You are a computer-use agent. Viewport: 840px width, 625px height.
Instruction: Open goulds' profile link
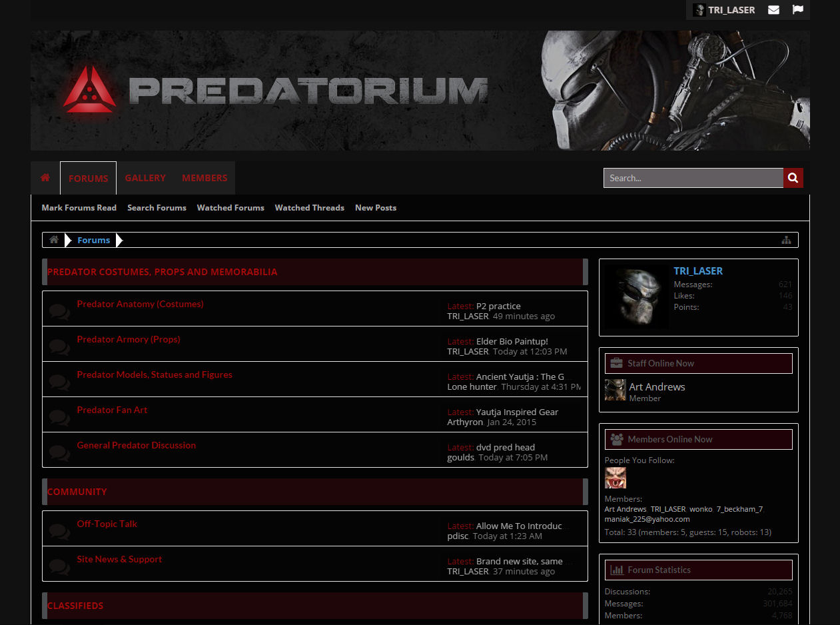[x=460, y=457]
